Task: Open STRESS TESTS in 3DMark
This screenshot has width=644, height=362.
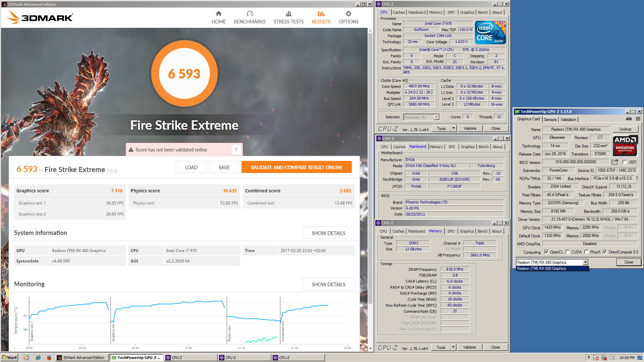Action: 288,17
